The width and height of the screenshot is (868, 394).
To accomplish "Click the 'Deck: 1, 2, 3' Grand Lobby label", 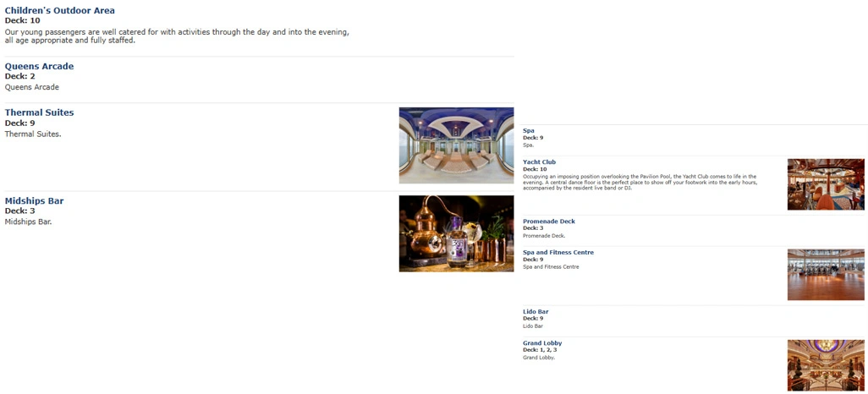I will point(540,350).
